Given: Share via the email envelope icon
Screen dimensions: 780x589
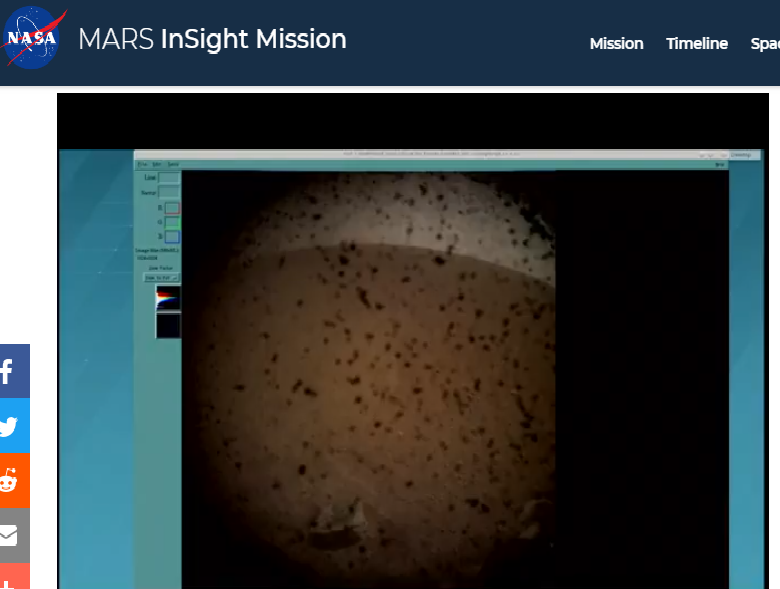Looking at the screenshot, I should coord(10,536).
